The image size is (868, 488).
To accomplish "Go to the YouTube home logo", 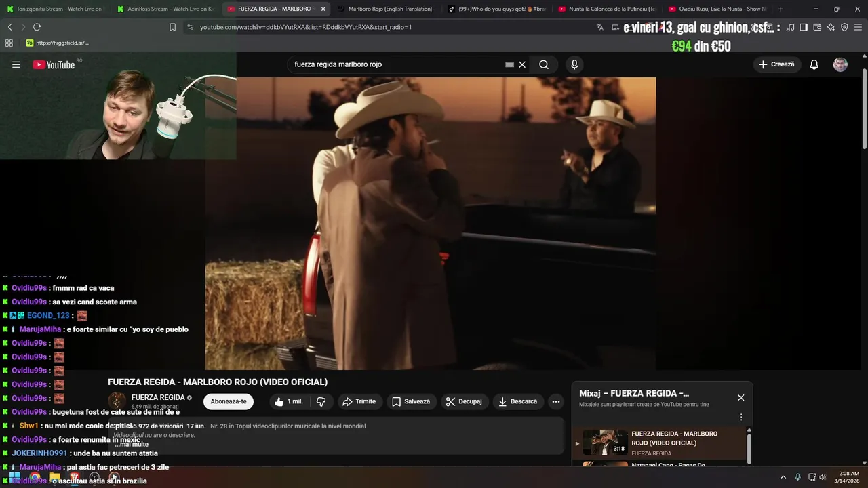I will tap(54, 64).
